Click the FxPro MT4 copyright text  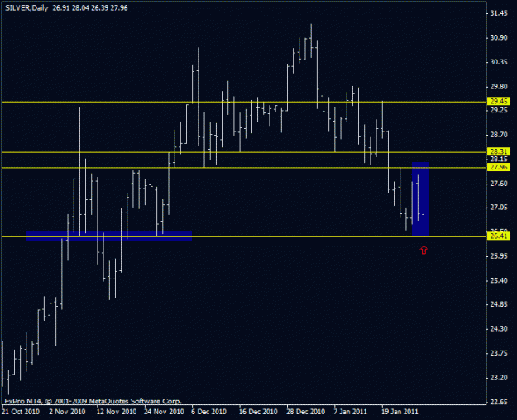(x=93, y=401)
